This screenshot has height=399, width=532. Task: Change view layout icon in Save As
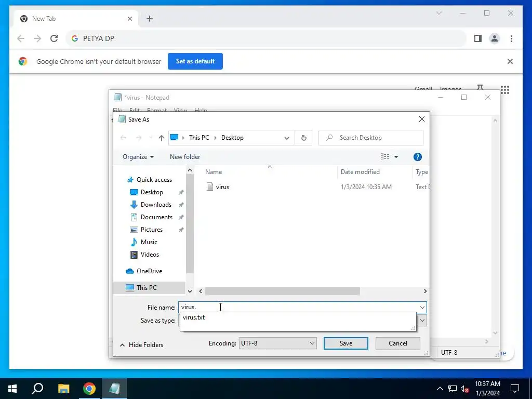[385, 157]
